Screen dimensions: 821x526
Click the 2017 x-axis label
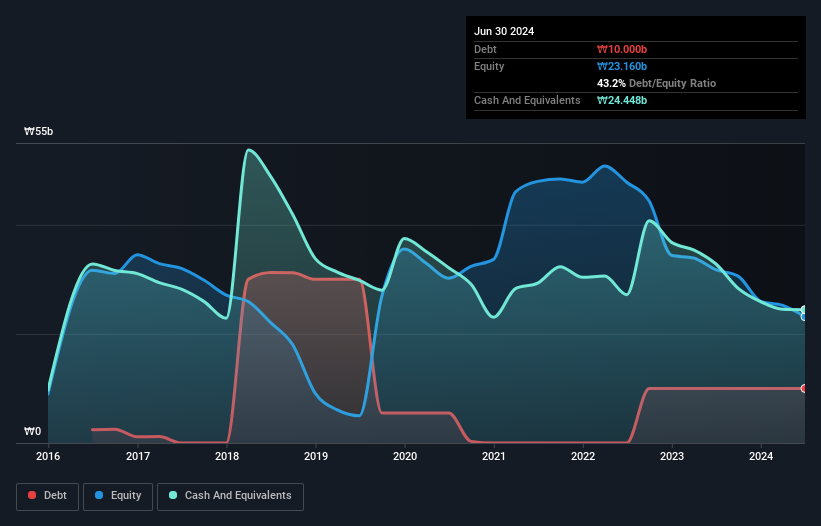tap(138, 456)
